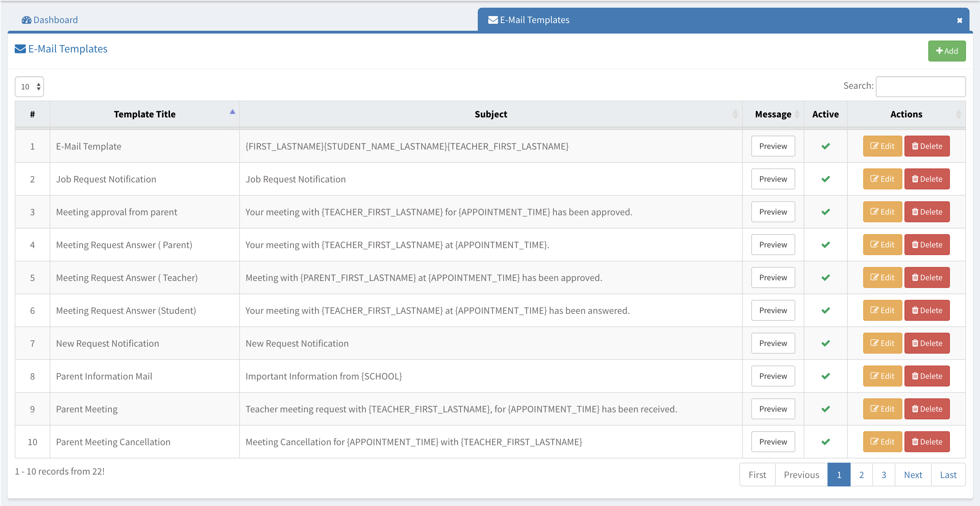
Task: Click the Dashboard gauge icon
Action: pos(26,20)
